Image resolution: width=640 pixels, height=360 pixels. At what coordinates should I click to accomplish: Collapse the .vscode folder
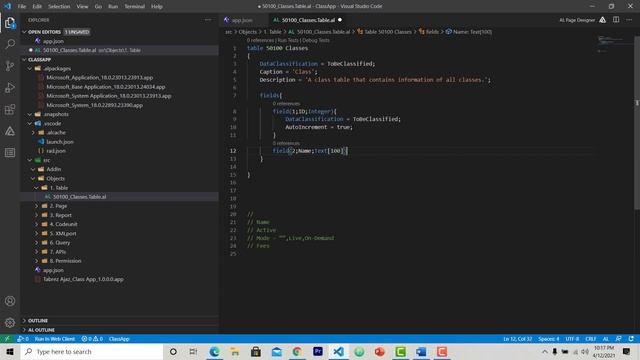[30, 123]
